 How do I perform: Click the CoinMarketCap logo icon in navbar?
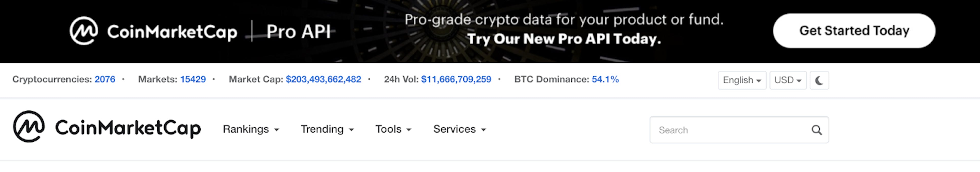point(29,127)
